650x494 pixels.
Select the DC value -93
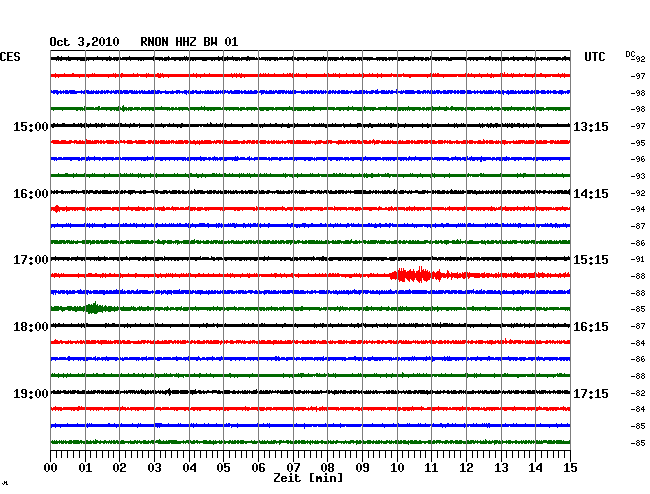pos(638,176)
